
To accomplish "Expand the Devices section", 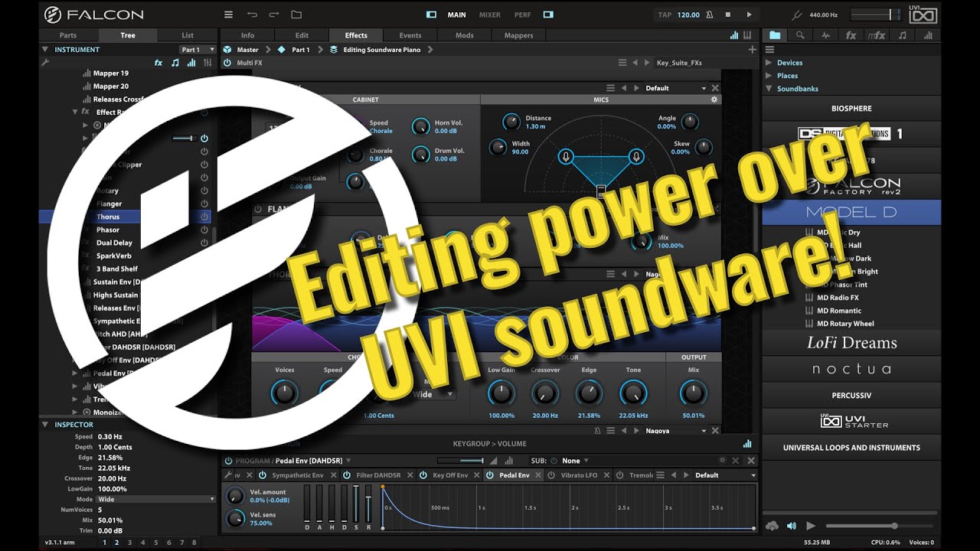I will click(769, 63).
